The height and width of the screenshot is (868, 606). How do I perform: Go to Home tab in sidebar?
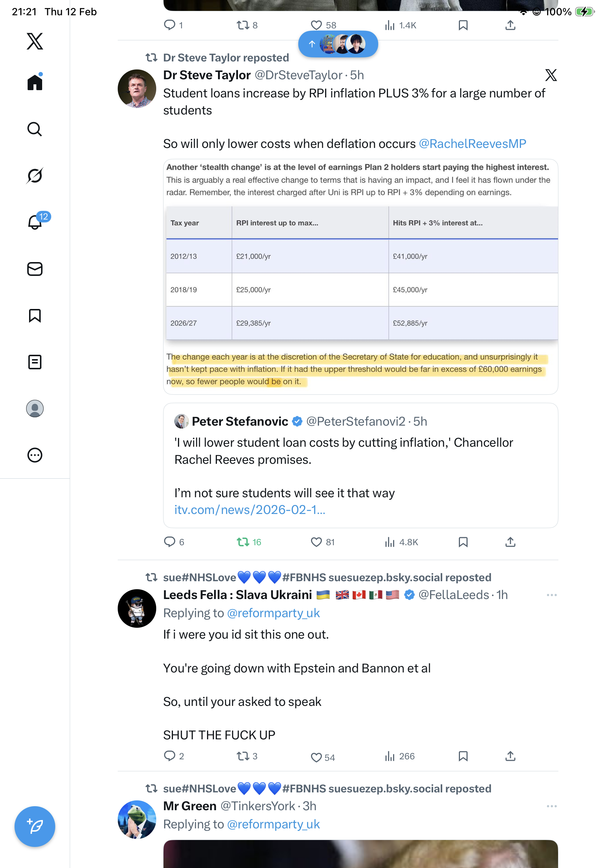pos(35,82)
